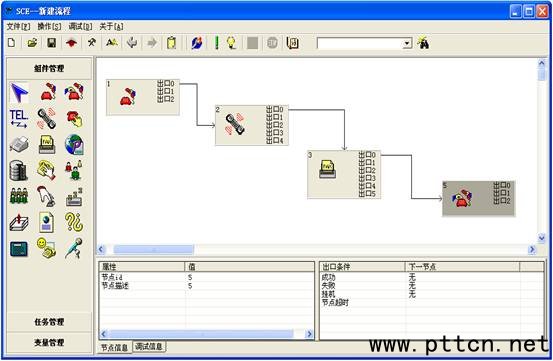Click the yellow clipboard toolbar icon
The height and width of the screenshot is (361, 553).
click(171, 43)
